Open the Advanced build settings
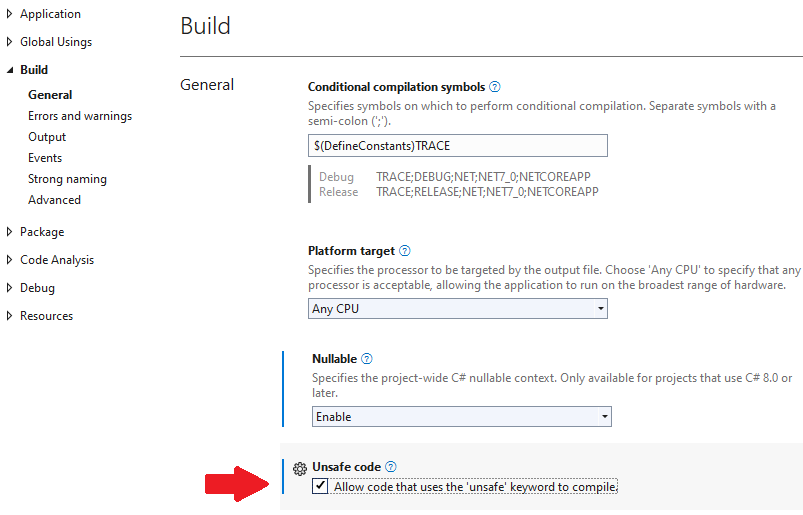Viewport: 803px width, 515px height. [x=54, y=200]
